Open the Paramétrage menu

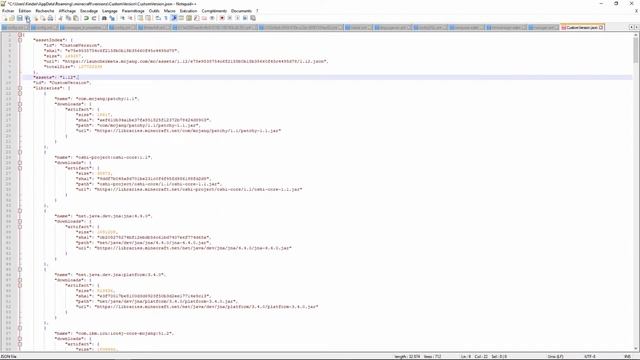133,11
